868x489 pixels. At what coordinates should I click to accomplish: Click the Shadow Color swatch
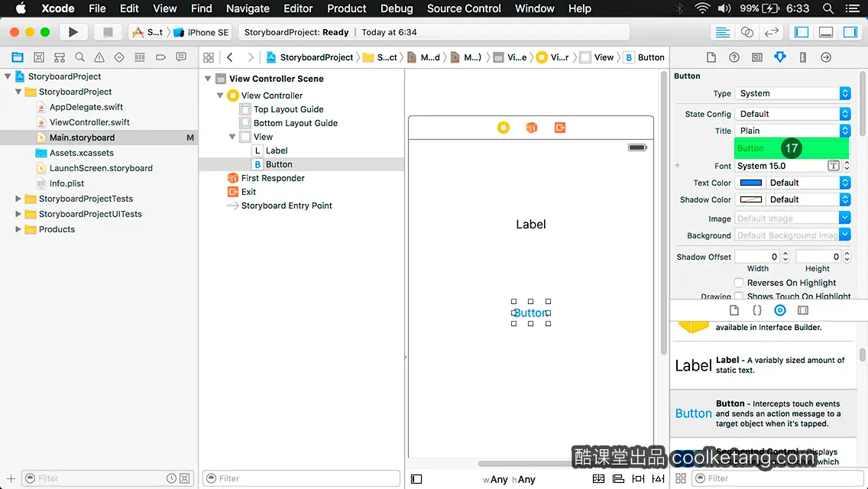(750, 199)
